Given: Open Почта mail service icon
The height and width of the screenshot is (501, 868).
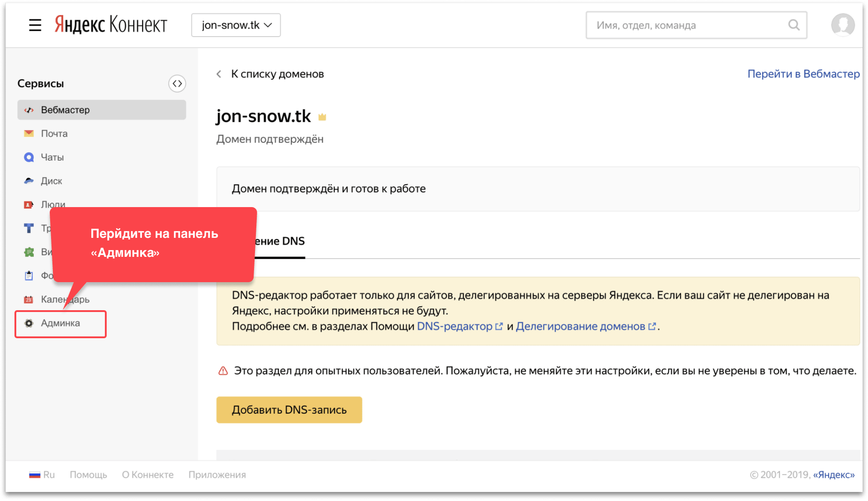Looking at the screenshot, I should pyautogui.click(x=29, y=133).
